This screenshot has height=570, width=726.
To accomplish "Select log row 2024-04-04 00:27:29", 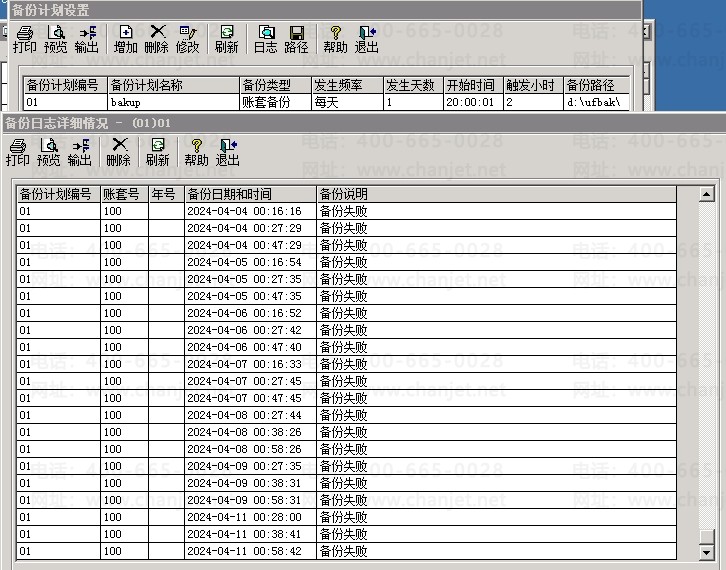I will (346, 228).
